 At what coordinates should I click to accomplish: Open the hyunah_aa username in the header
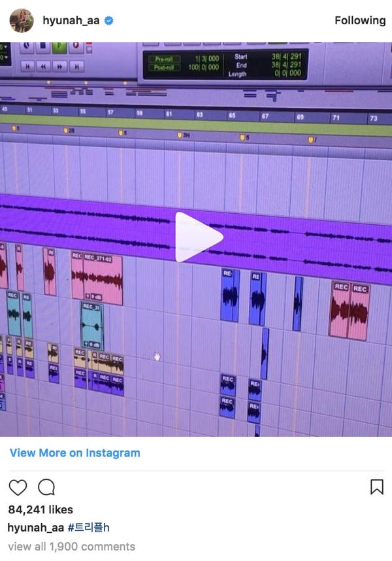coord(71,21)
